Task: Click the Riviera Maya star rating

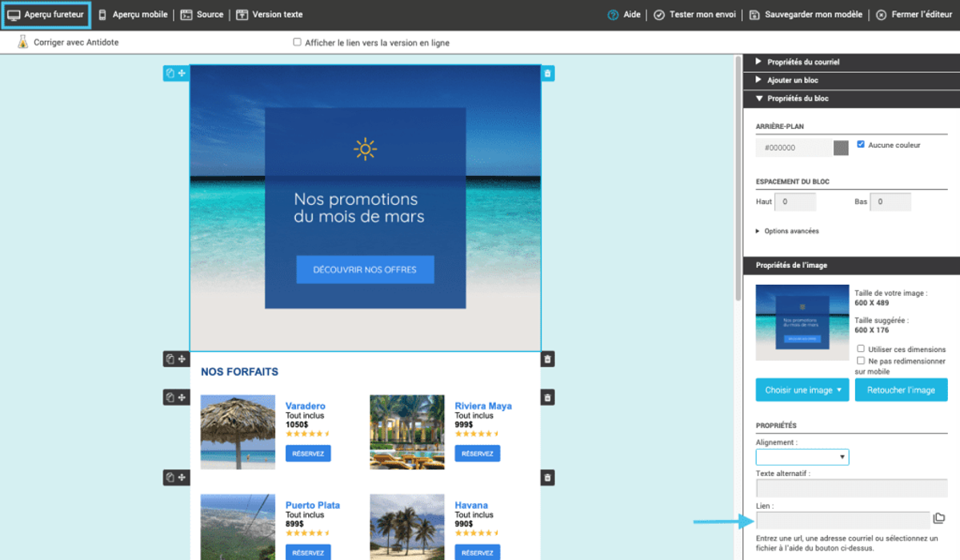Action: click(478, 434)
